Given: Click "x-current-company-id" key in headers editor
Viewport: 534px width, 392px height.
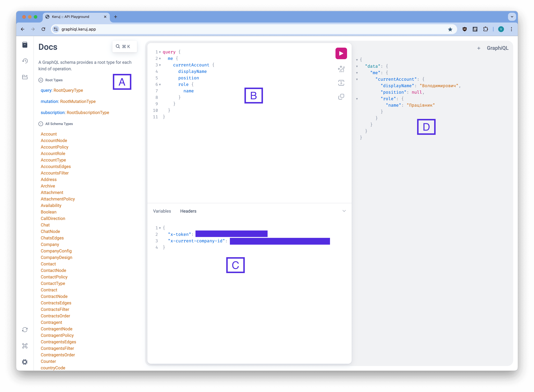Looking at the screenshot, I should click(x=196, y=241).
